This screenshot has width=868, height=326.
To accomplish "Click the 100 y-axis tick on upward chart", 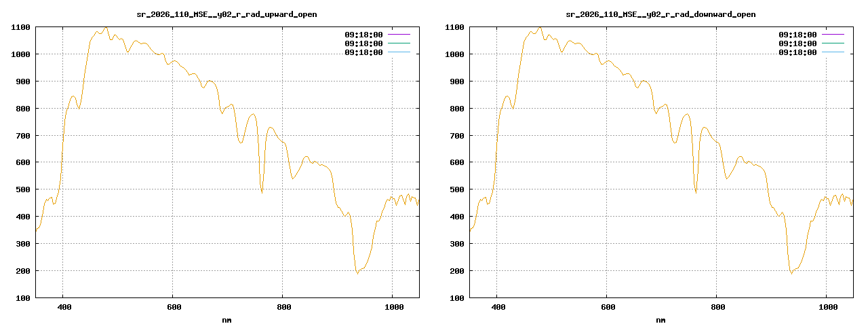I will 22,298.
